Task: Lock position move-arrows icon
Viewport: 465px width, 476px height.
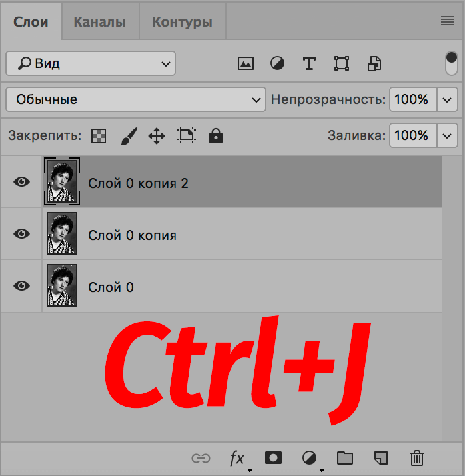Action: point(157,136)
